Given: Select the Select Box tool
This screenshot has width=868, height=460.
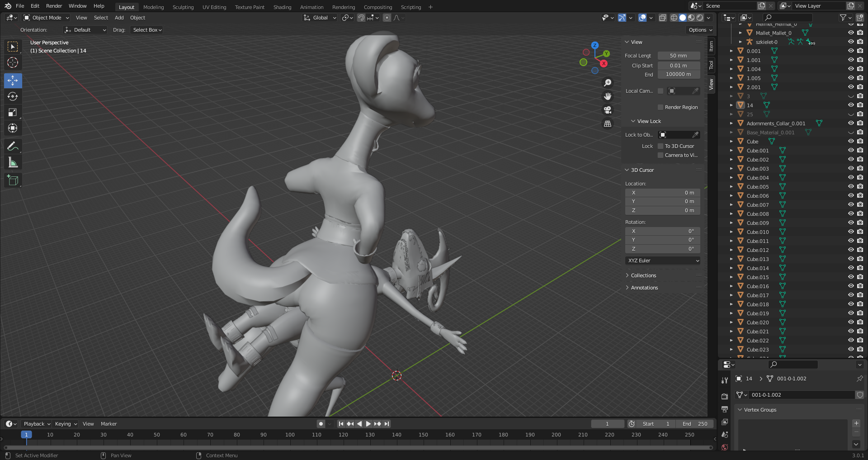Looking at the screenshot, I should [x=13, y=47].
